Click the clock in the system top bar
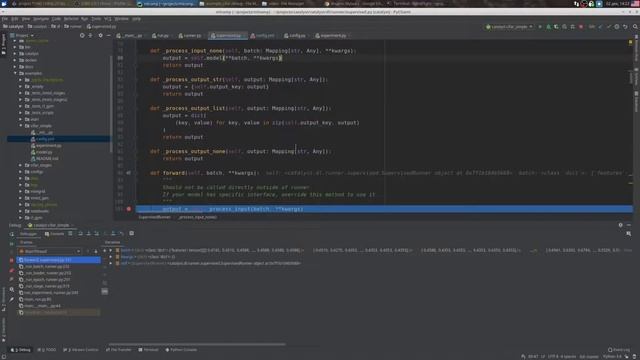This screenshot has height=360, width=640. [x=617, y=4]
